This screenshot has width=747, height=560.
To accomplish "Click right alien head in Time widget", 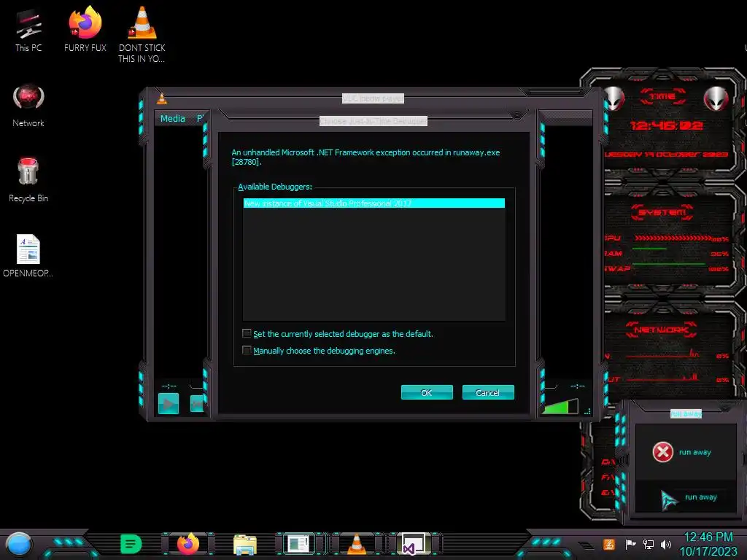I will click(716, 98).
